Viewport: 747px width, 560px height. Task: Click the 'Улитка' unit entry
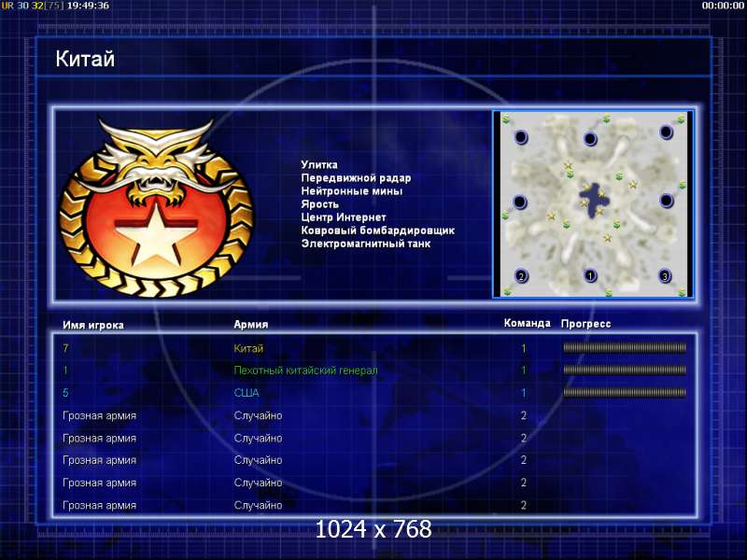pos(319,165)
